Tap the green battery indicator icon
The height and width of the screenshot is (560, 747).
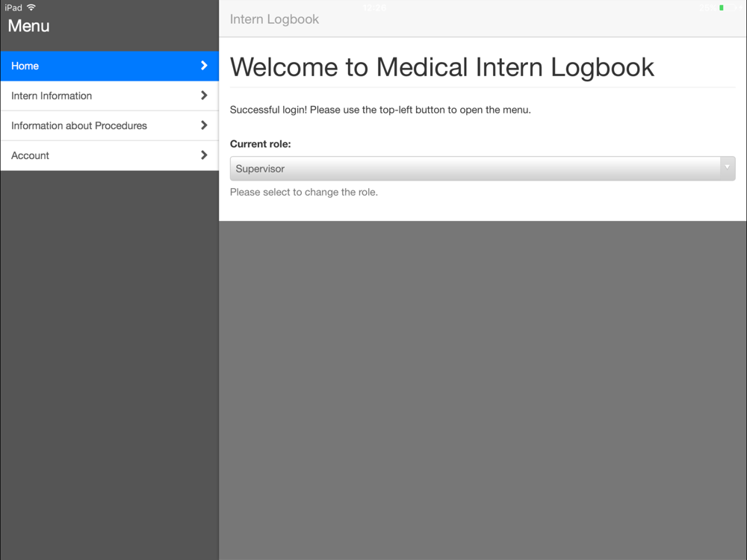click(727, 7)
